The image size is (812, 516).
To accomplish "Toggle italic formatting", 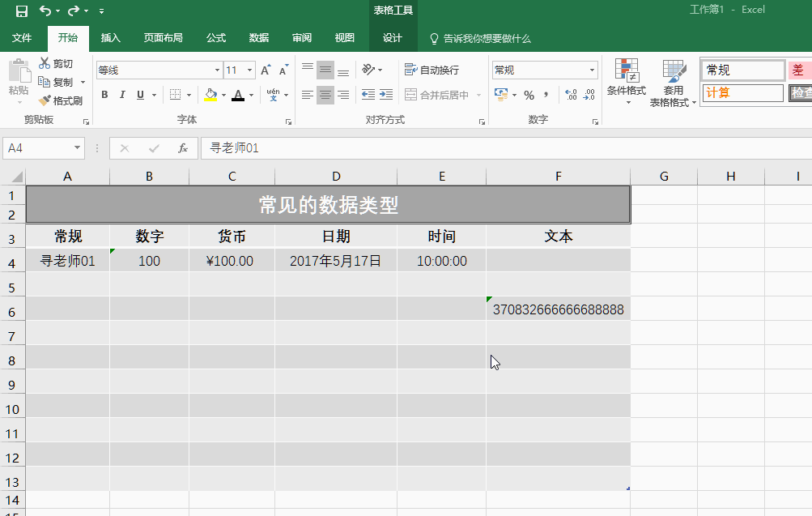I will [122, 95].
